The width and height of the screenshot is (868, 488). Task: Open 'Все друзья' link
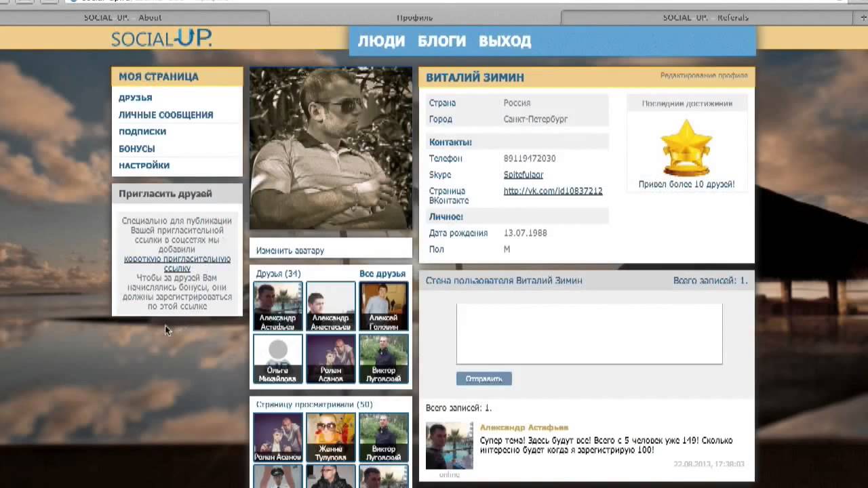[382, 274]
